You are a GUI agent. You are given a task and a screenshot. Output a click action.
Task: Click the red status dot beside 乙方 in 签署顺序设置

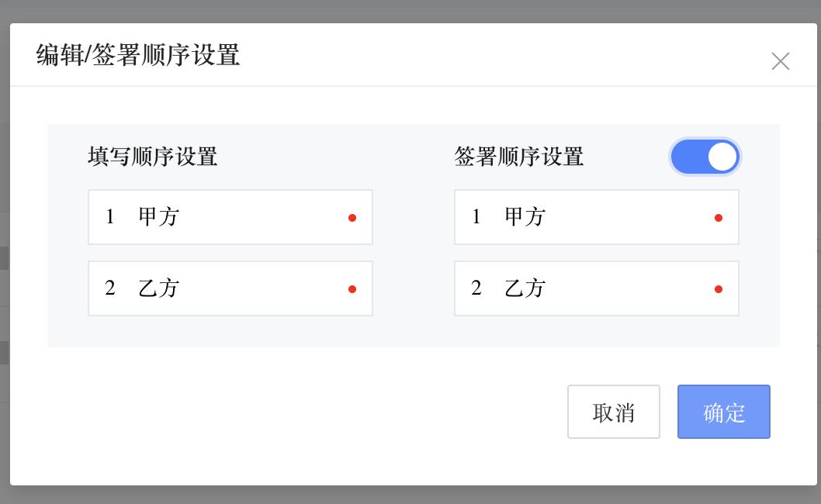tap(719, 289)
